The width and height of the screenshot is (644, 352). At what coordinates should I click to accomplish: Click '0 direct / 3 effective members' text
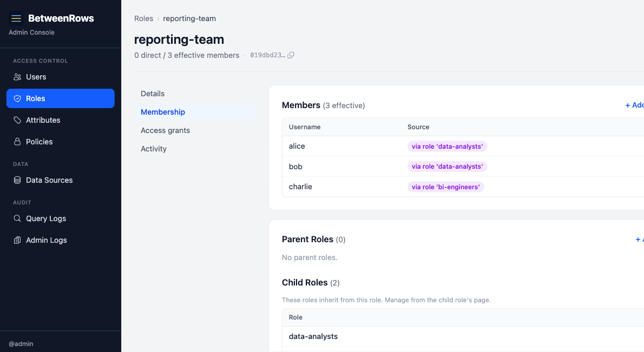pos(187,55)
